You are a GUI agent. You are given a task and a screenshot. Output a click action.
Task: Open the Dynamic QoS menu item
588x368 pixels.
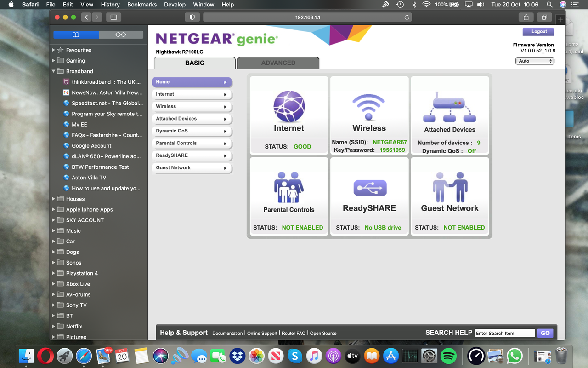(x=192, y=131)
